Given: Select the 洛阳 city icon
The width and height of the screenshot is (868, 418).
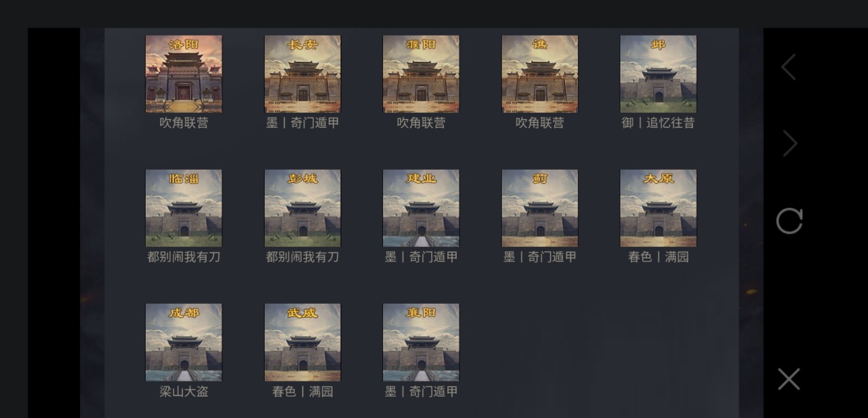Looking at the screenshot, I should click(x=183, y=74).
